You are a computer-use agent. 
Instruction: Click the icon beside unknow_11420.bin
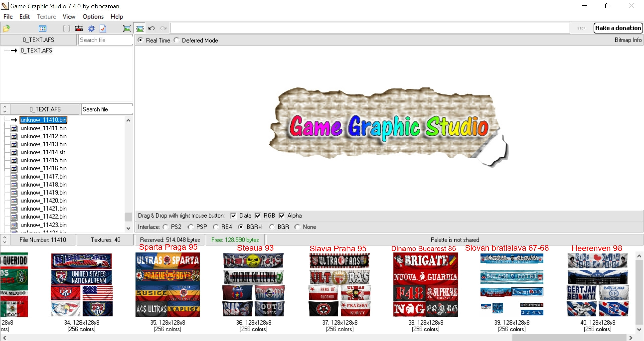(x=14, y=201)
